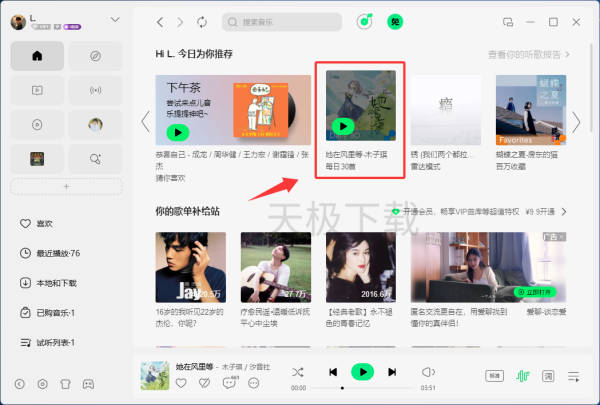Open the home page in the sidebar
Image resolution: width=600 pixels, height=405 pixels.
37,57
